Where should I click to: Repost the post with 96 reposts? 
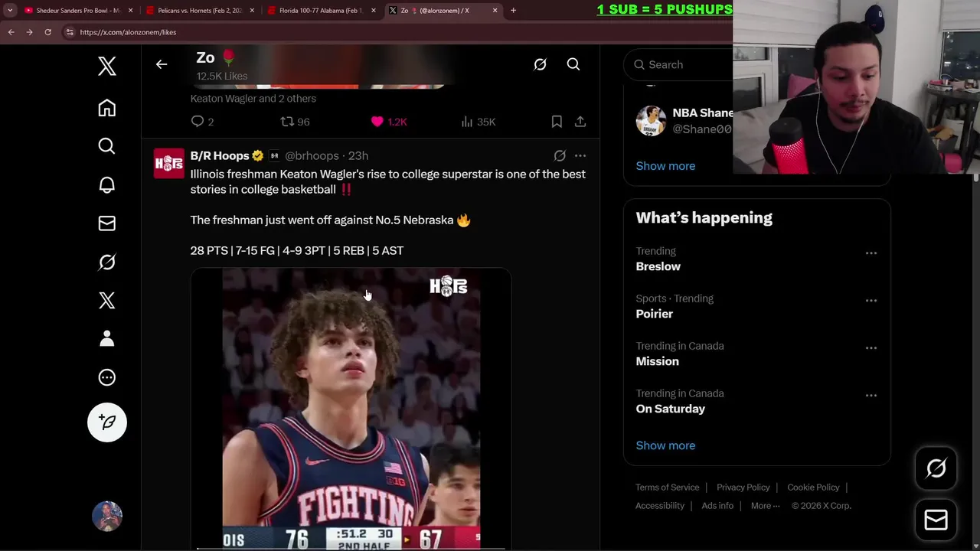pos(295,122)
